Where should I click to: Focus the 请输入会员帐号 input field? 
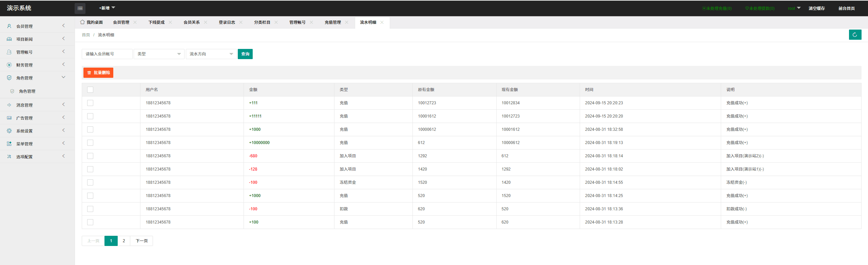pyautogui.click(x=107, y=54)
